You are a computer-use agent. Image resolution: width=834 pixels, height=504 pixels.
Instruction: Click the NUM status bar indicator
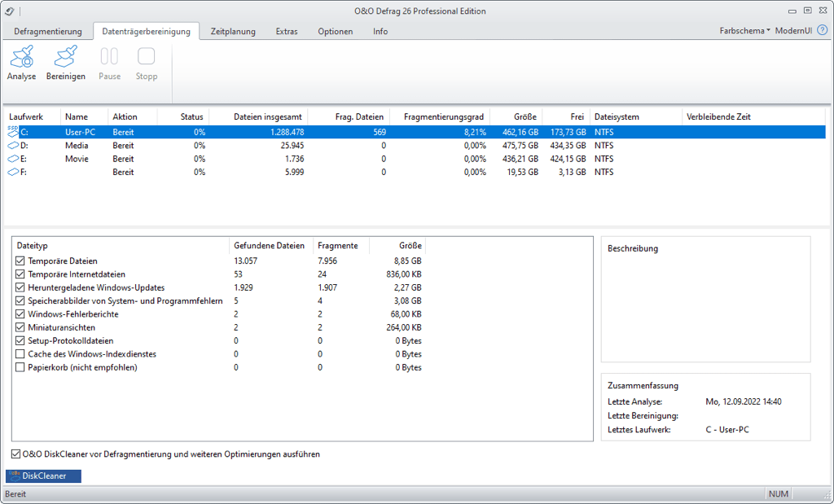(x=778, y=494)
